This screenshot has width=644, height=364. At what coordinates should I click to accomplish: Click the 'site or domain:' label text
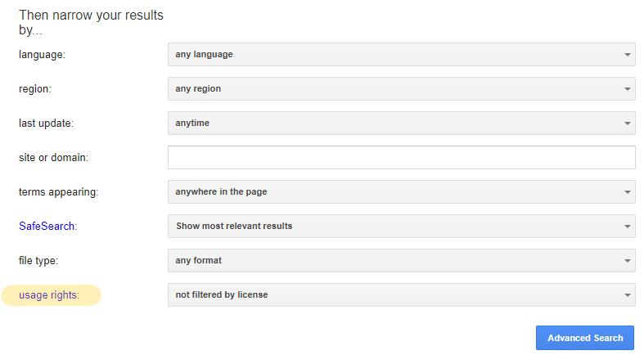53,158
